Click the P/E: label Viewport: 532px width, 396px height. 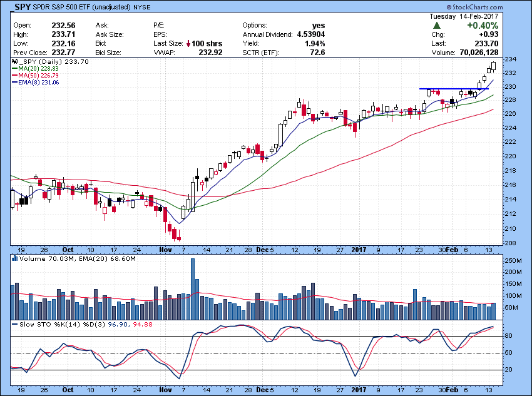coord(159,26)
